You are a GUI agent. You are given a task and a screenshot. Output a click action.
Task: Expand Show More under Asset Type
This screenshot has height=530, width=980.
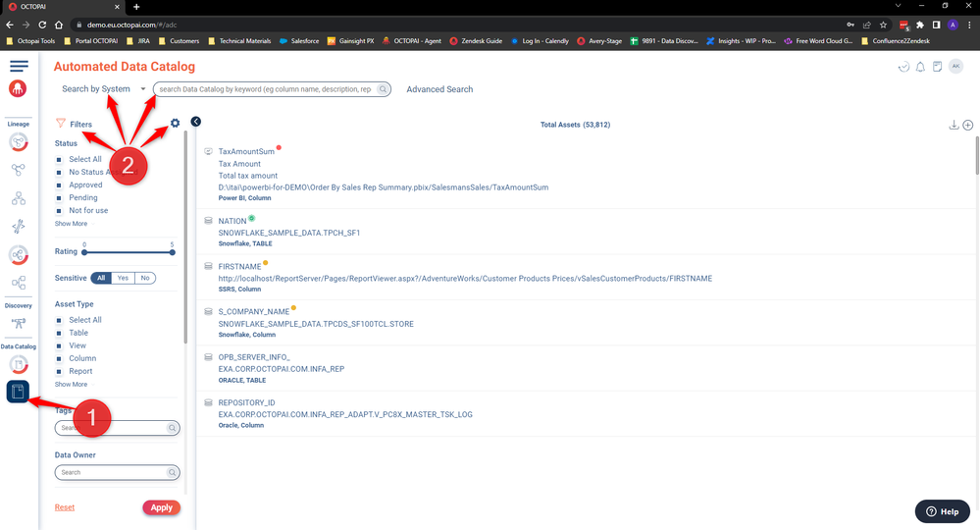point(71,385)
